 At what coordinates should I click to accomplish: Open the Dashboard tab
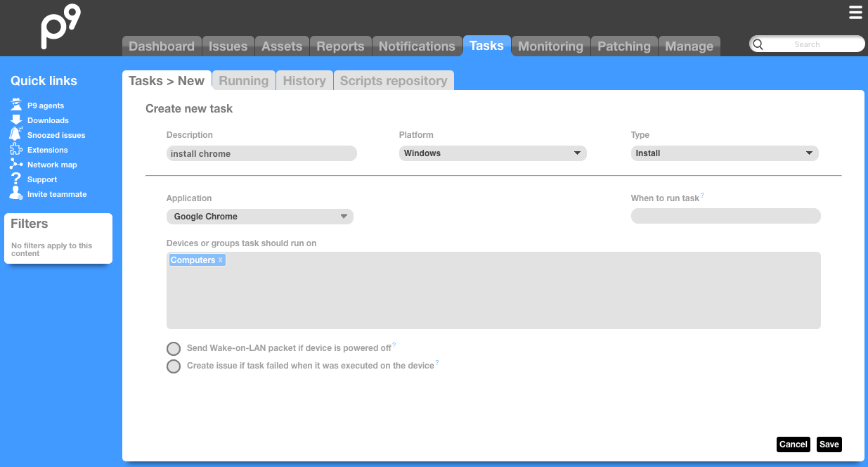point(162,46)
